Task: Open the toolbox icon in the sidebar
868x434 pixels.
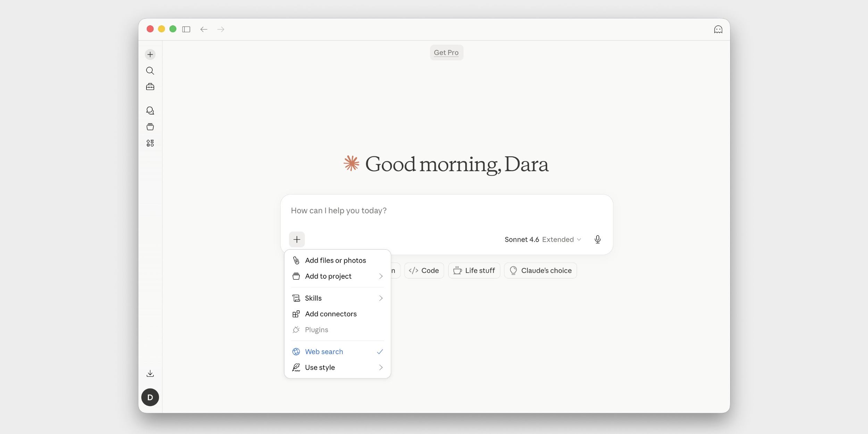Action: coord(150,87)
